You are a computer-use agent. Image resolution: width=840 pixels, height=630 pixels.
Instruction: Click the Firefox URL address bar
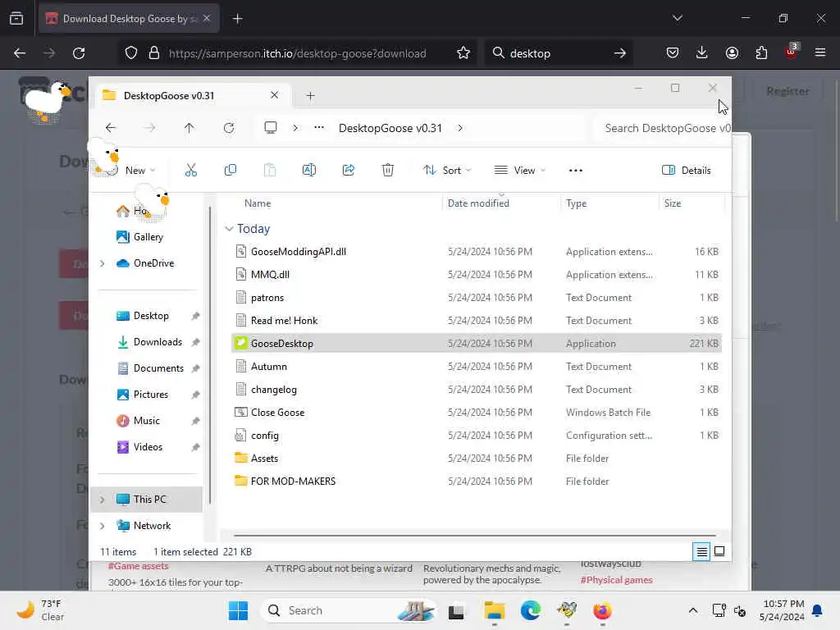[297, 53]
